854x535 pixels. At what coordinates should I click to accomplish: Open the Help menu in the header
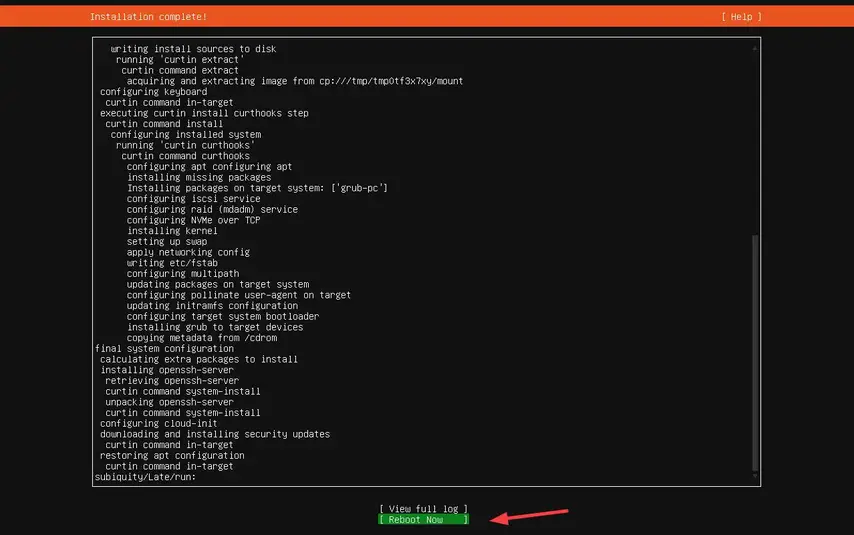(x=741, y=17)
